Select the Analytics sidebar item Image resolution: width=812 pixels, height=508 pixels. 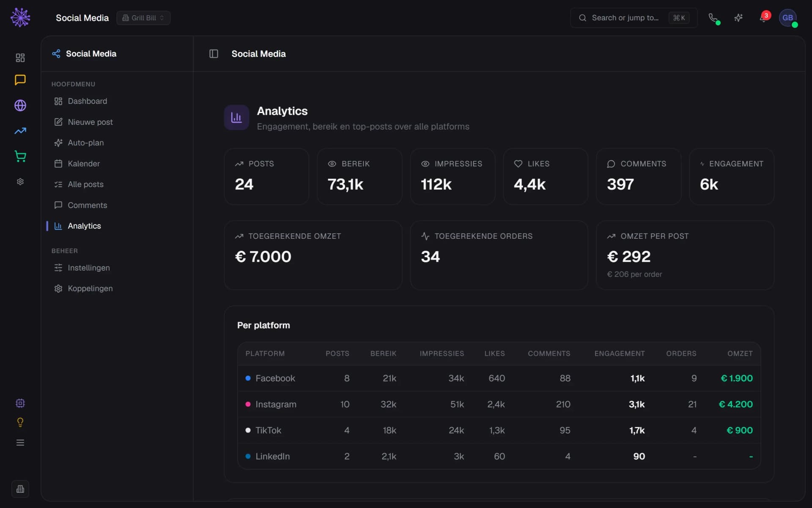[117, 226]
